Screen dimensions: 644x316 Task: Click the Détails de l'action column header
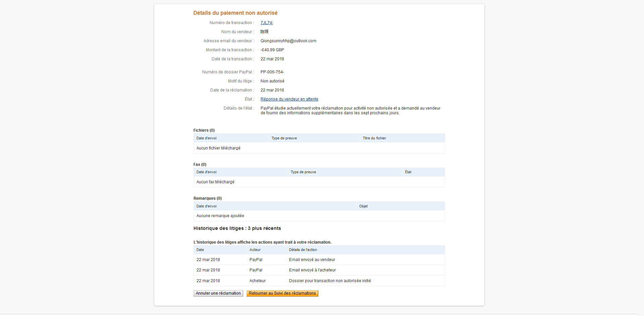coord(303,250)
